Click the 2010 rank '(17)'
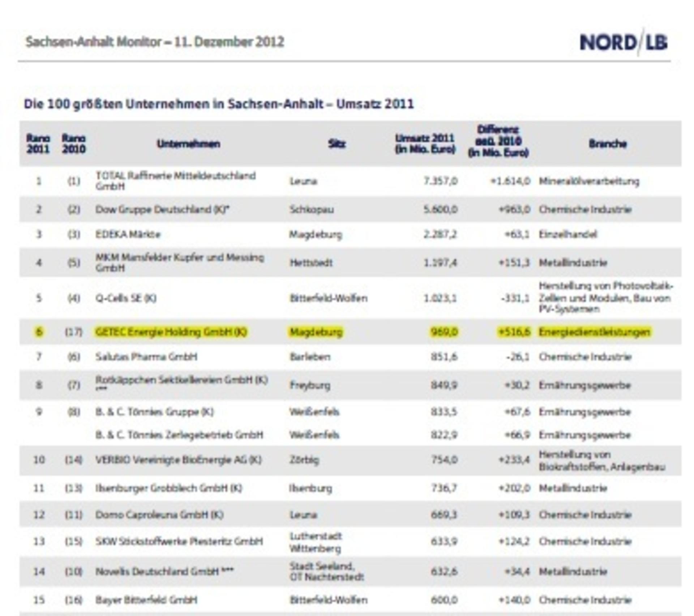This screenshot has width=694, height=616. point(74,332)
